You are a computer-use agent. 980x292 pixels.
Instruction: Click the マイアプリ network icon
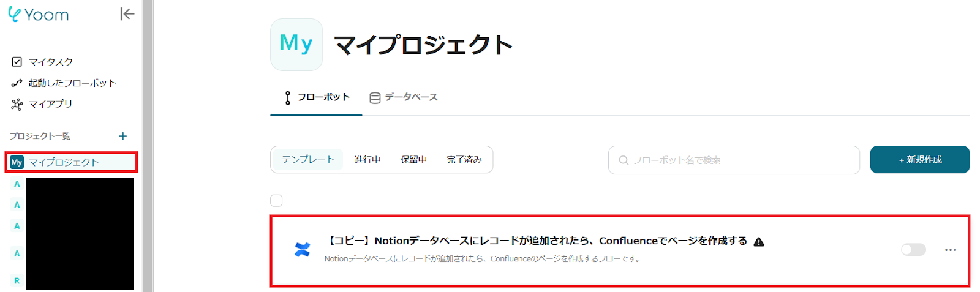point(17,104)
